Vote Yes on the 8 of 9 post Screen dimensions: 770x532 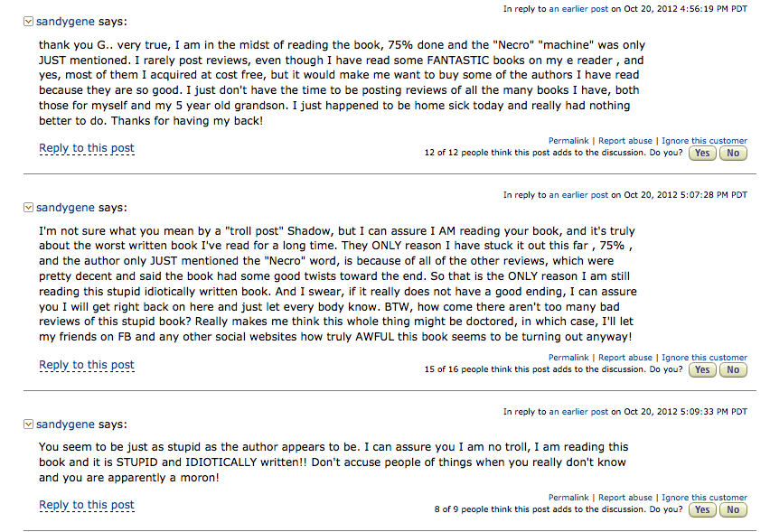click(x=702, y=510)
